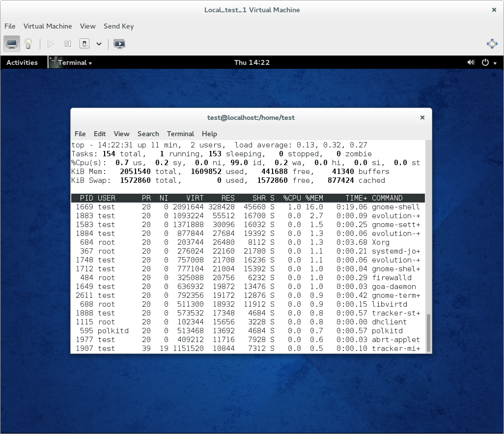504x434 pixels.
Task: Click the 877424 cached value
Action: pos(341,180)
